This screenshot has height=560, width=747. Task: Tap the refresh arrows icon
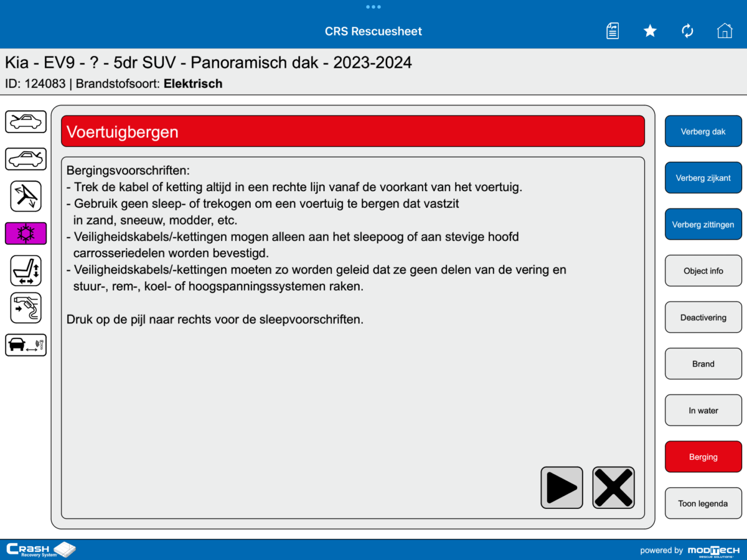[x=687, y=31]
